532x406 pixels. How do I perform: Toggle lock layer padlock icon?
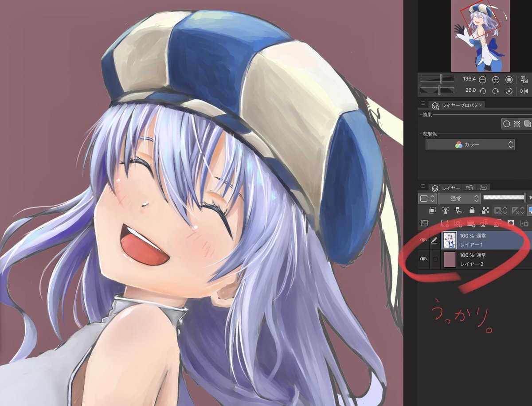(x=472, y=211)
